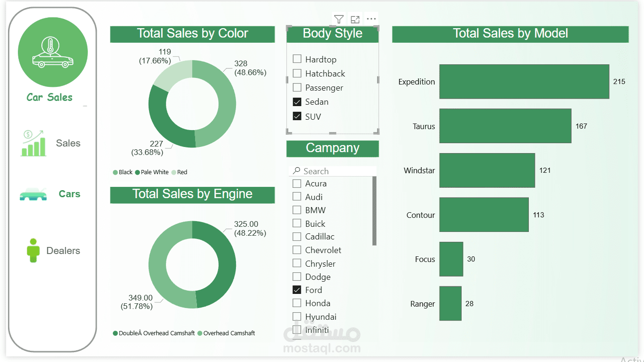Open focus mode for the Body Style slicer
The image size is (644, 362).
click(355, 19)
